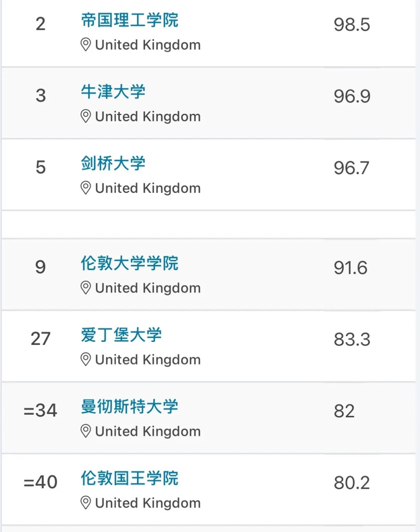
Task: Open the 伦敦国王学院 university link
Action: 129,478
